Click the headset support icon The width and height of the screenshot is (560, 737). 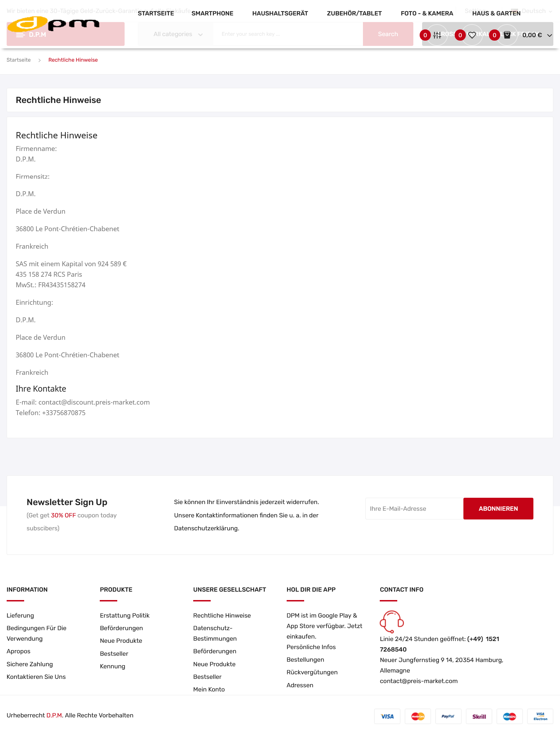[392, 621]
